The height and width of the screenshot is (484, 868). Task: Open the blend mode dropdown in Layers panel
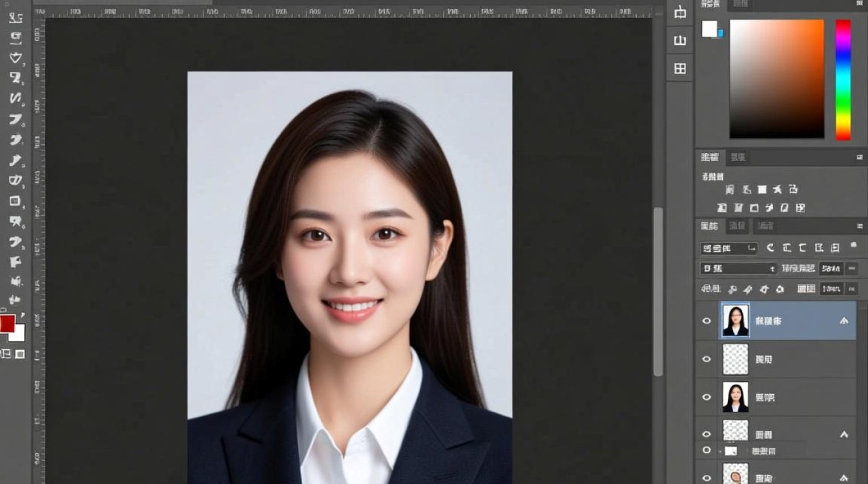tap(738, 268)
